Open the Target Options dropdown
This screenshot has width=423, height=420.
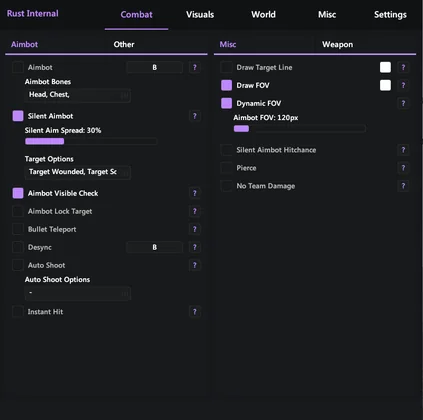[x=78, y=172]
